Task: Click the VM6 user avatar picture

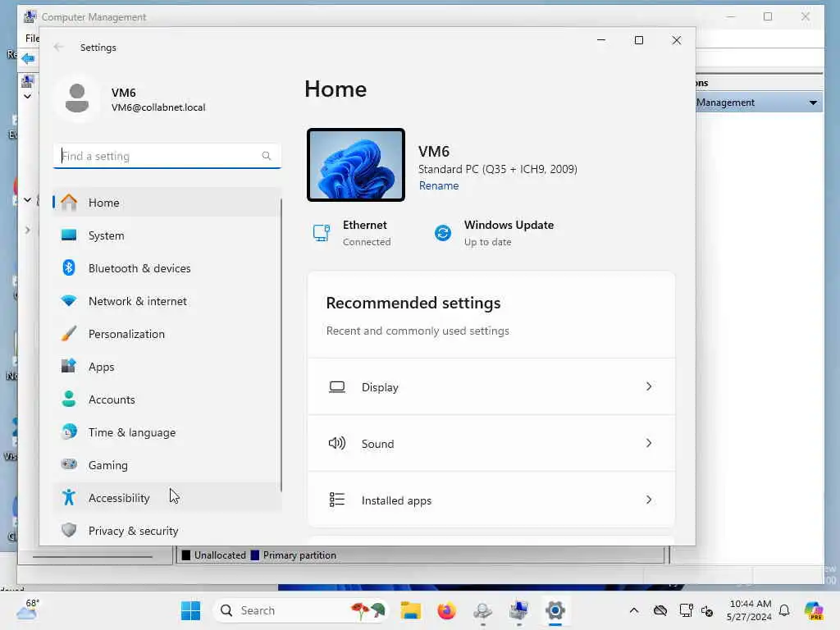Action: (77, 98)
